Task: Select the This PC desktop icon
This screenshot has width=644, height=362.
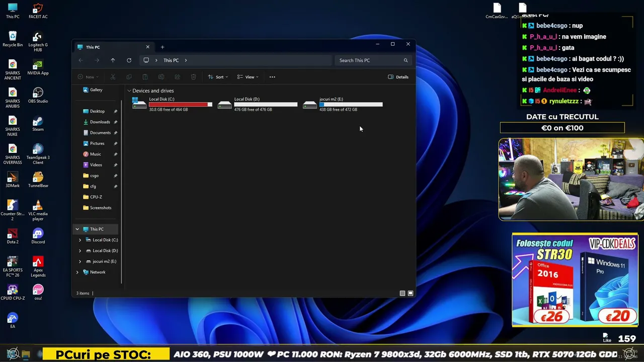Action: pos(13,11)
